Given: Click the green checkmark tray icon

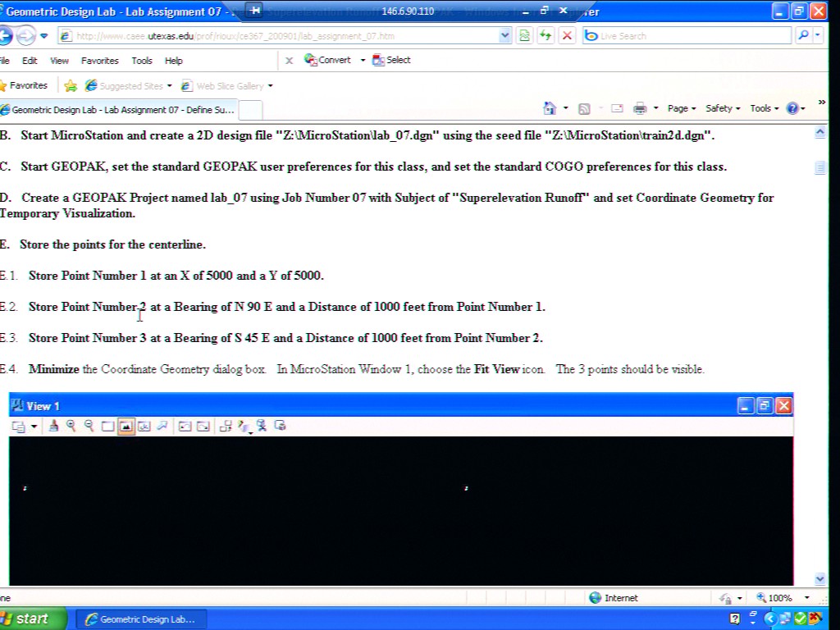Looking at the screenshot, I should coord(800,619).
